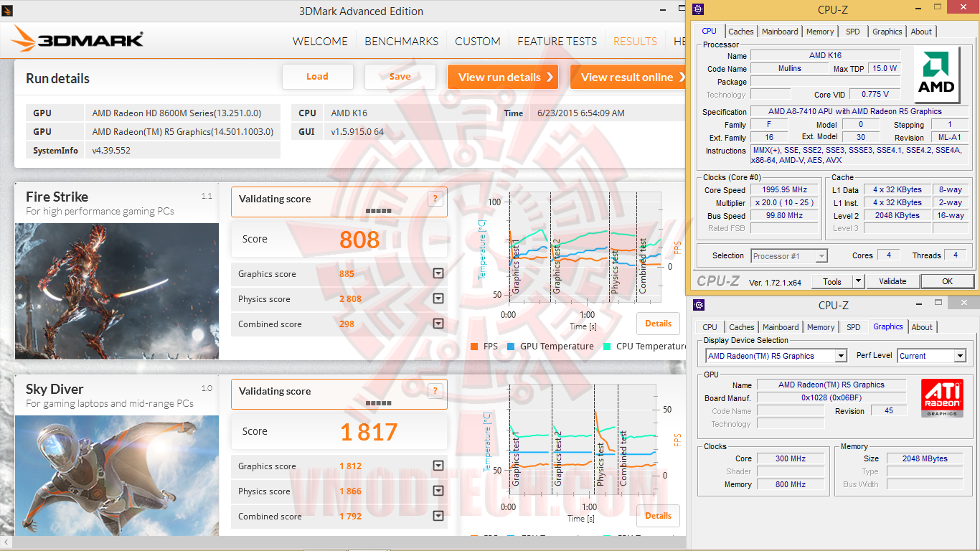The height and width of the screenshot is (551, 980).
Task: Expand the Fire Strike Graphics score row
Action: point(438,274)
